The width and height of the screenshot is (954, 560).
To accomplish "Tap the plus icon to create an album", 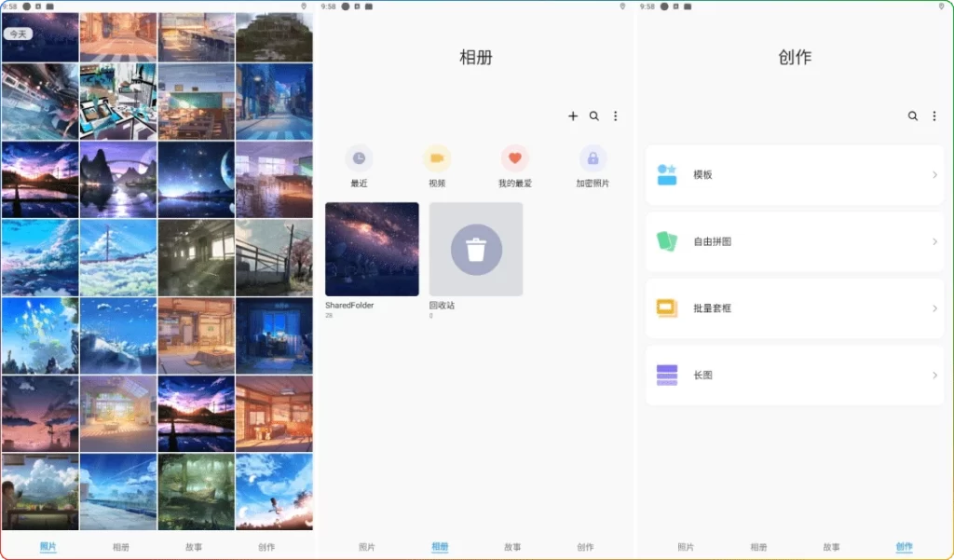I will (x=573, y=116).
